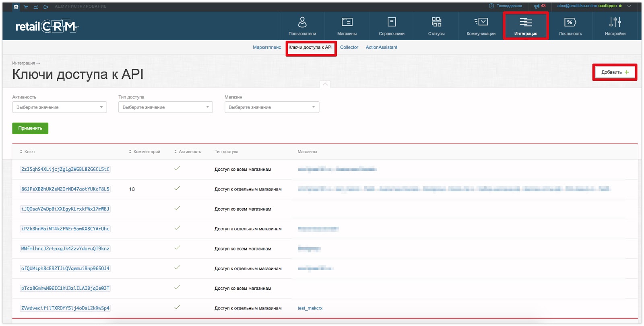Click the activity checkmark in the ZVwdveci row

177,307
